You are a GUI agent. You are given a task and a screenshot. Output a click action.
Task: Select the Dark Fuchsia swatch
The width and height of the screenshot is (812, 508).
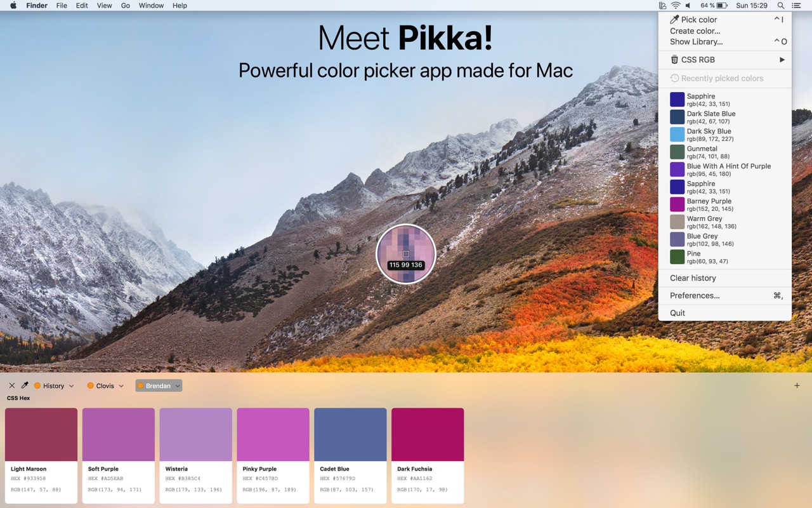click(428, 434)
